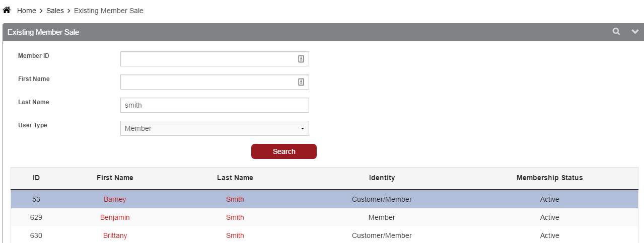
Task: Navigate to Home breadcrumb link
Action: [x=27, y=11]
